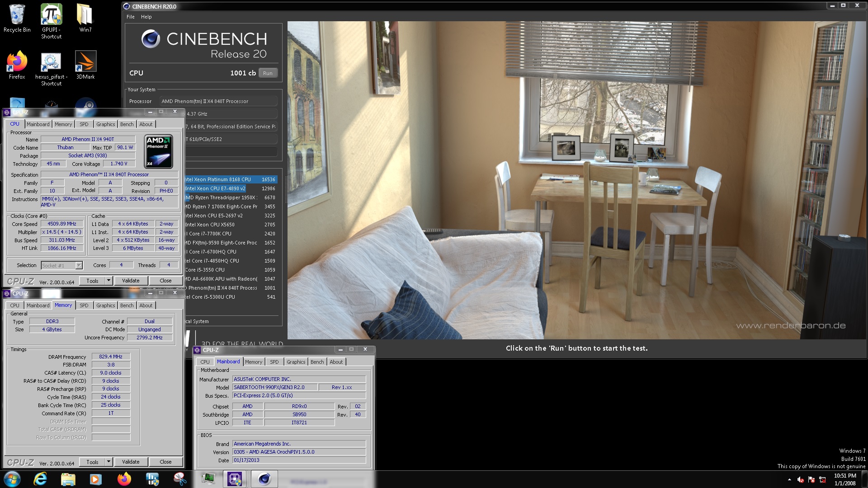This screenshot has height=488, width=868.
Task: Click the AMD Phenom II logo in CPU-Z
Action: pos(158,151)
